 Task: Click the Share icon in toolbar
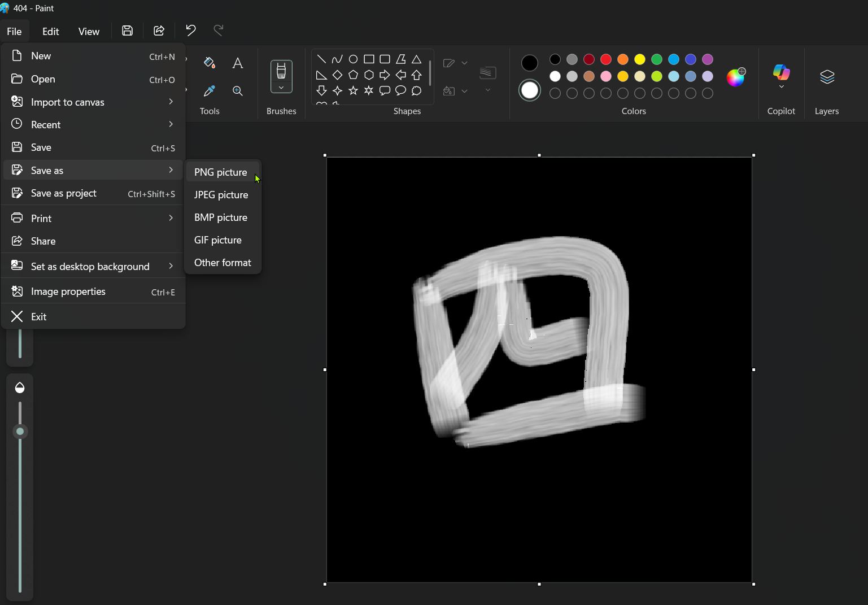(159, 31)
